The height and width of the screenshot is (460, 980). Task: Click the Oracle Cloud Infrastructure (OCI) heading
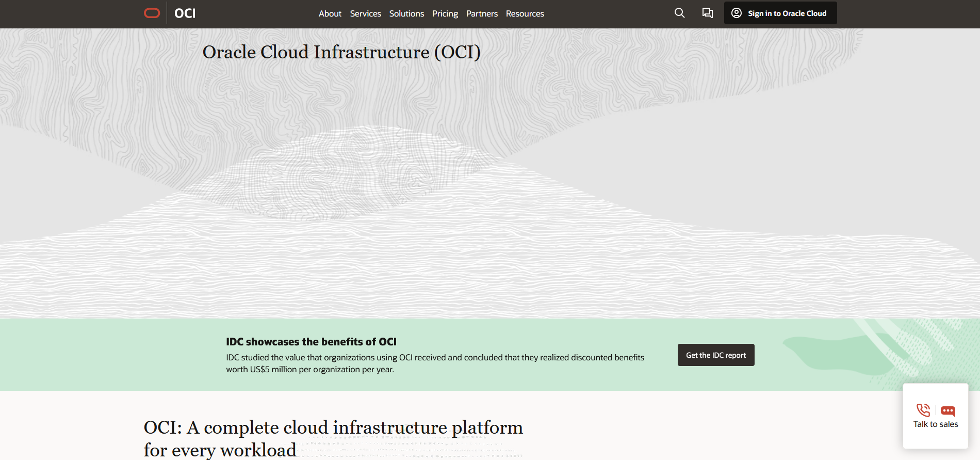point(341,52)
